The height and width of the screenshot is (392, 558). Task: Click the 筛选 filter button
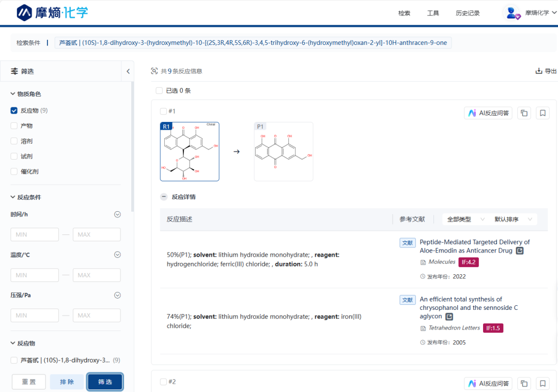click(x=105, y=382)
